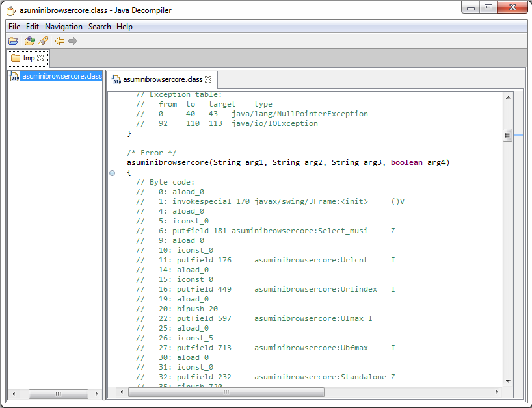Screen dimensions: 532x408
Task: Click the editor horizontal scrollbar left arrow
Action: click(x=122, y=392)
